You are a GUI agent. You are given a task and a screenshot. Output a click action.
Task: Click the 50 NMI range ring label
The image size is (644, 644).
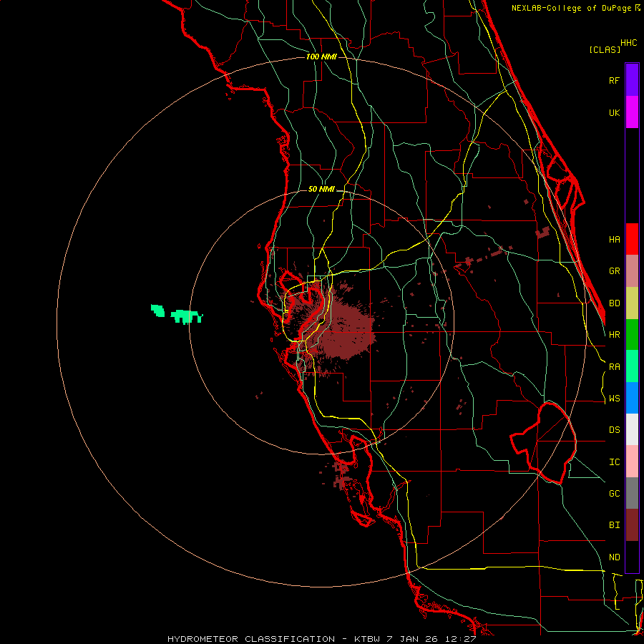[x=321, y=189]
